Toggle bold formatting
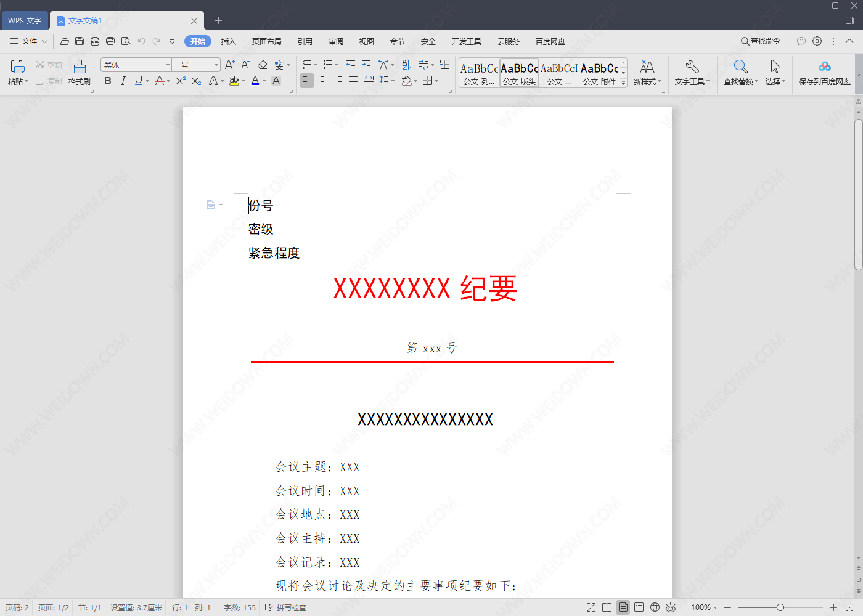Screen dimensions: 863x616 (x=108, y=81)
